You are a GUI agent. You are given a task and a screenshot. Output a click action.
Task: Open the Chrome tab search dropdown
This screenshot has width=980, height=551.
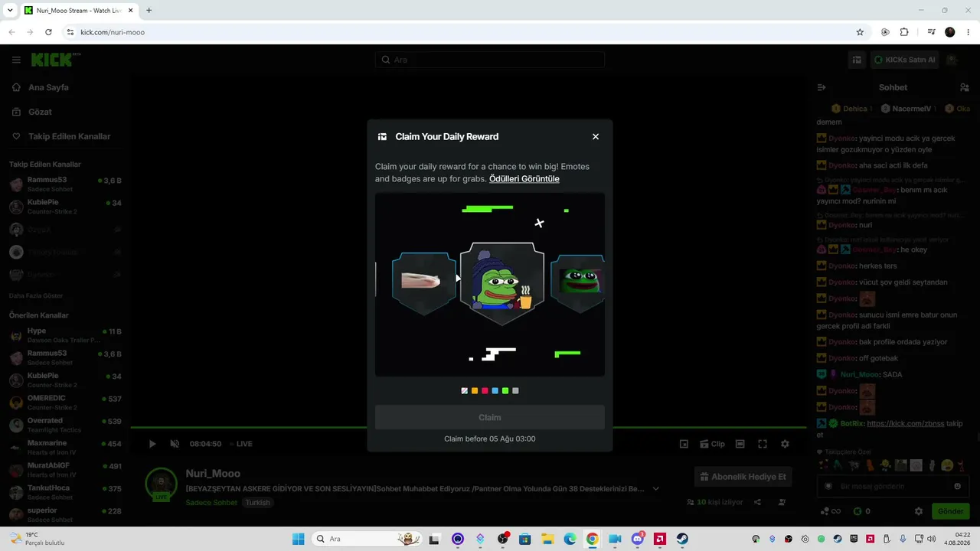10,11
